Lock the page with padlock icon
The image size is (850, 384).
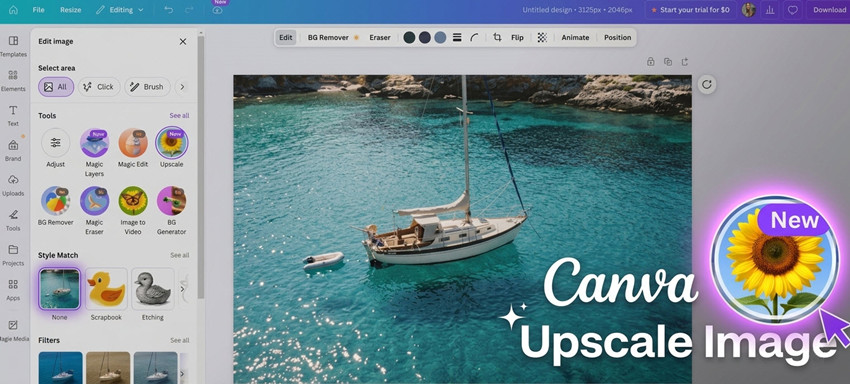click(x=651, y=62)
